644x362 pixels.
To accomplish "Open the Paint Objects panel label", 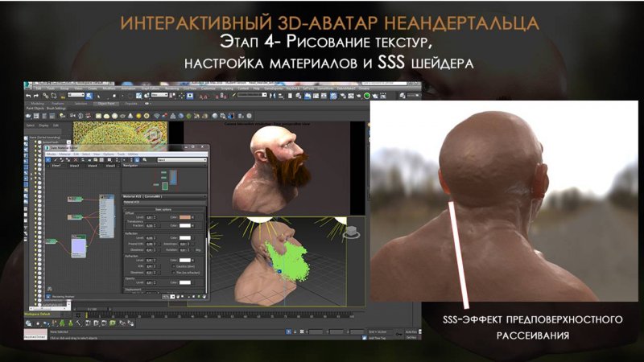I will (x=35, y=109).
